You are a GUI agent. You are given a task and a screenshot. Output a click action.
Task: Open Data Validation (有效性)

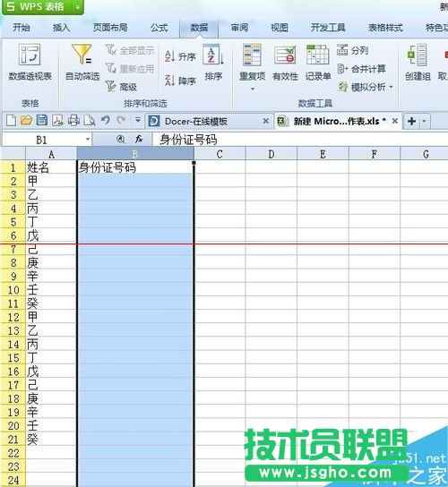pyautogui.click(x=285, y=63)
